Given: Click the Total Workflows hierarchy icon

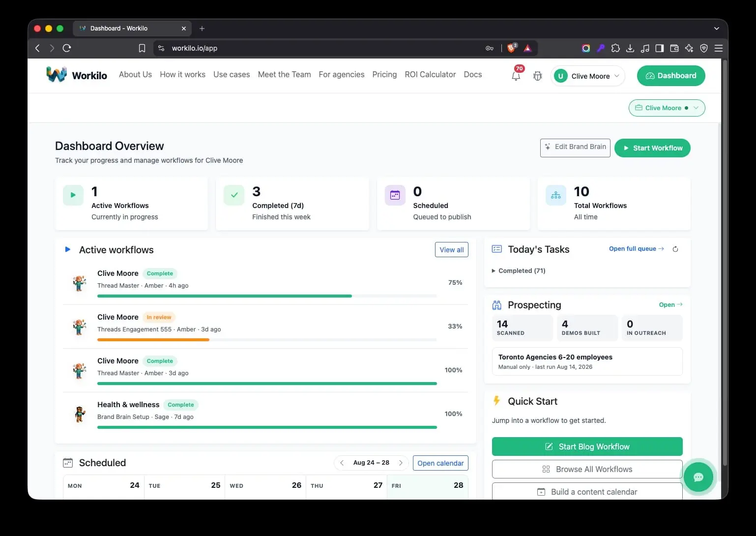Looking at the screenshot, I should [556, 195].
